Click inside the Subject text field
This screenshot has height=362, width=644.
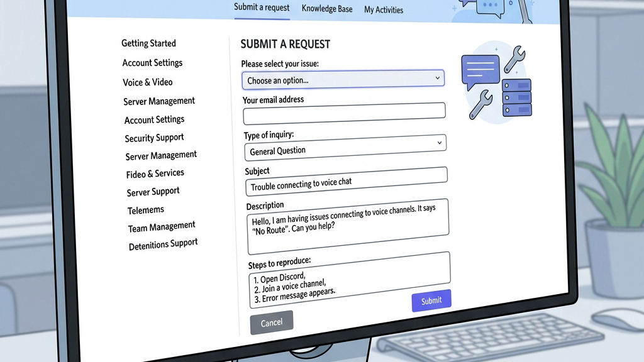point(347,181)
